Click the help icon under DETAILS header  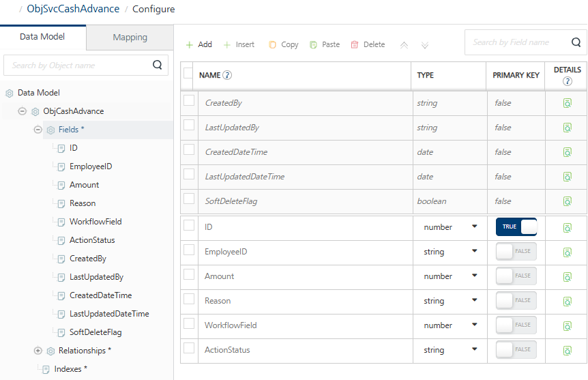[x=567, y=81]
